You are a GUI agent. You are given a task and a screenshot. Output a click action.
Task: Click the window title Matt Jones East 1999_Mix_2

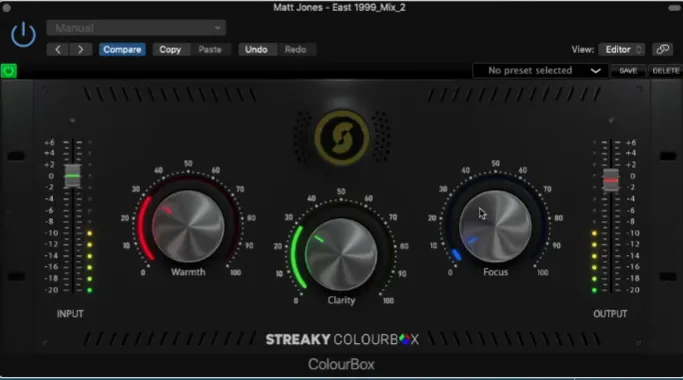339,7
